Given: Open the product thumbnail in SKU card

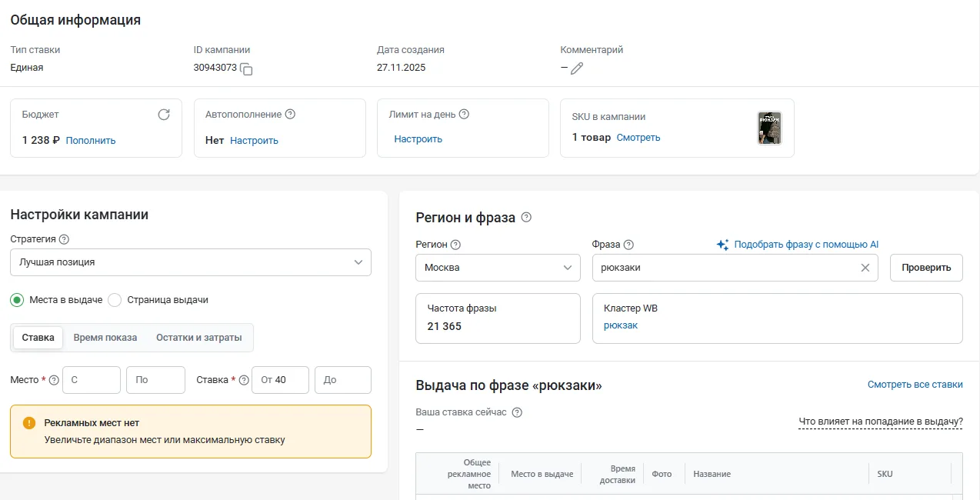Looking at the screenshot, I should [x=769, y=128].
